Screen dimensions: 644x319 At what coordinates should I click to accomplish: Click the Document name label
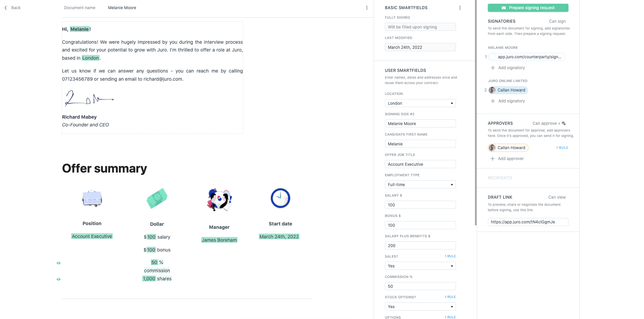coord(80,7)
